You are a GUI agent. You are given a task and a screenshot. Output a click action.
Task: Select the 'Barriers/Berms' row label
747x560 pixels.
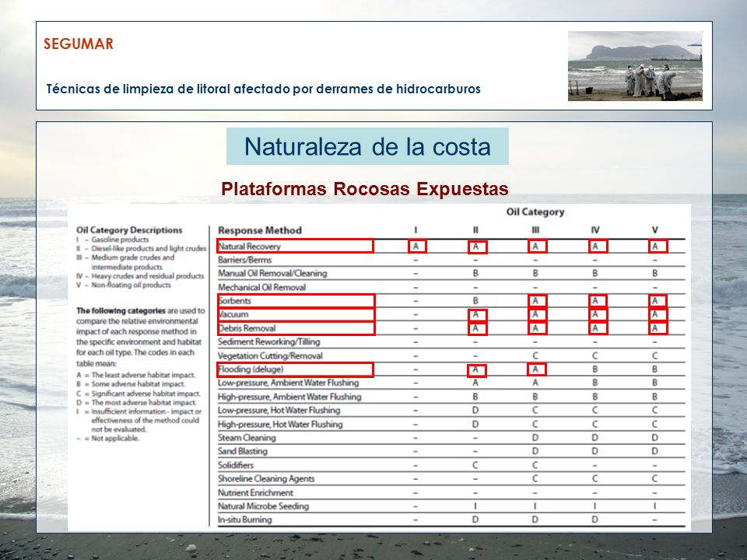(244, 260)
